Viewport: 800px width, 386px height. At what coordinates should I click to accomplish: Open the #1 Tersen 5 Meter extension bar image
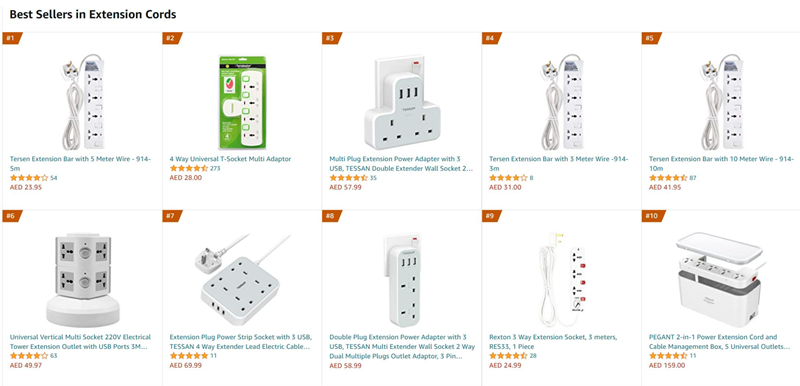pos(82,102)
